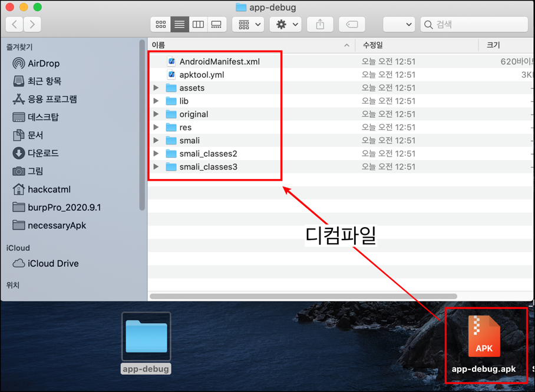Viewport: 535px width, 392px height.
Task: Open the gear action menu
Action: pos(286,24)
